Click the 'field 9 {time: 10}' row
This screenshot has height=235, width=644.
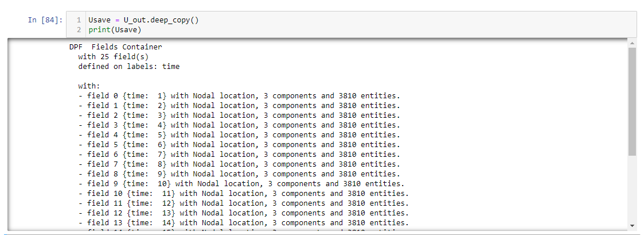pos(241,183)
